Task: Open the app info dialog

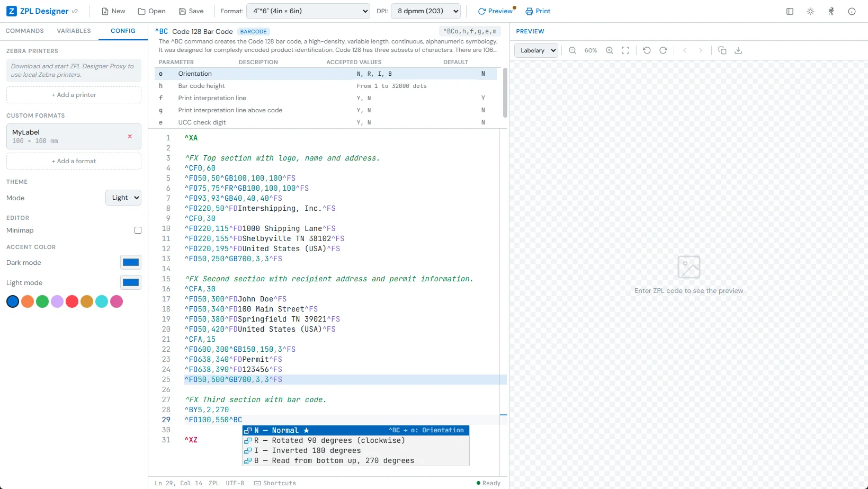Action: pyautogui.click(x=852, y=11)
